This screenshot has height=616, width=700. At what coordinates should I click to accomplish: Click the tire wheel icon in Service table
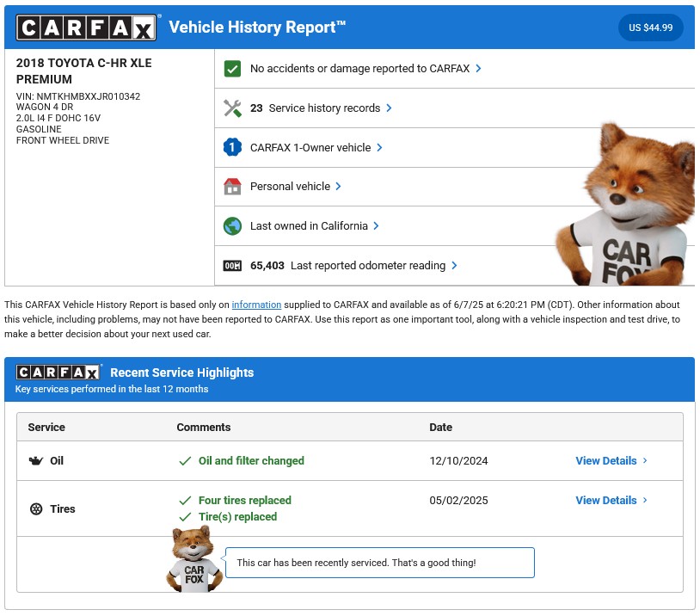coord(36,508)
